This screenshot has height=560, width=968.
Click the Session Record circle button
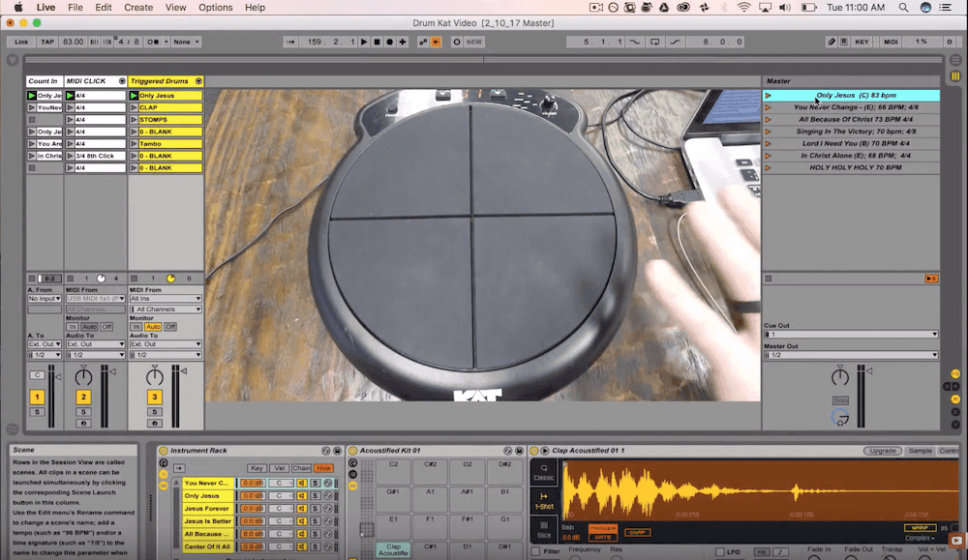point(457,42)
